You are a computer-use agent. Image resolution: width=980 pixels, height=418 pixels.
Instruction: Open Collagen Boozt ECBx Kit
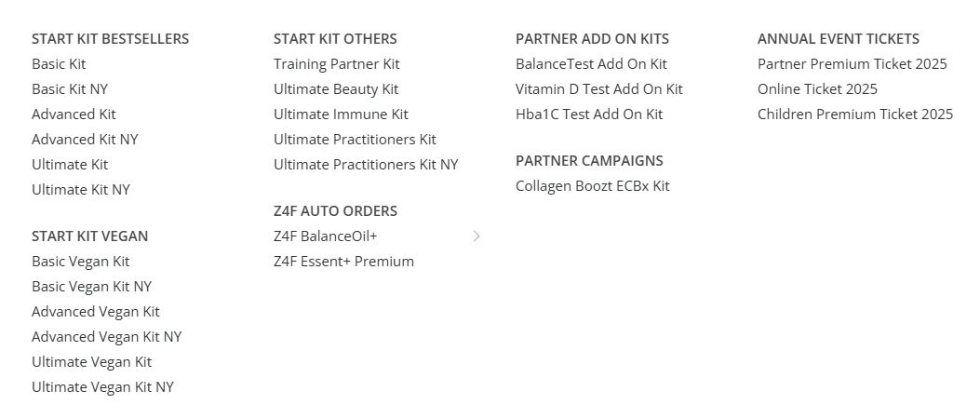click(x=593, y=186)
